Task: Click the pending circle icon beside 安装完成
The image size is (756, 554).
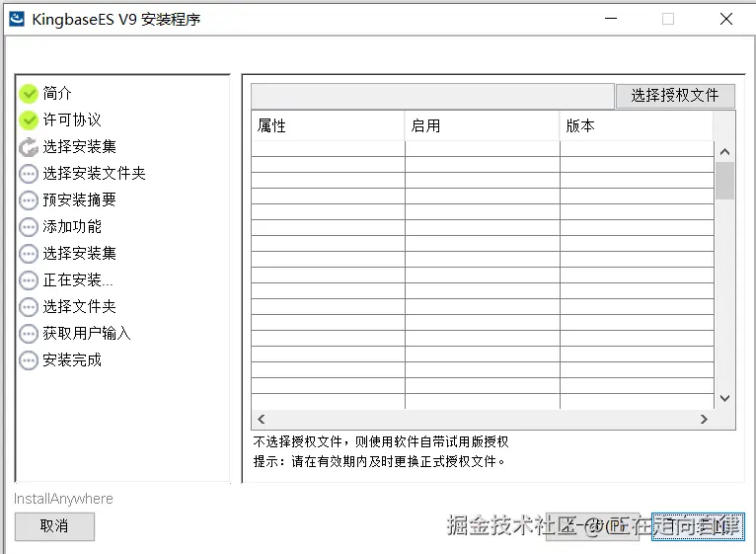Action: click(29, 360)
